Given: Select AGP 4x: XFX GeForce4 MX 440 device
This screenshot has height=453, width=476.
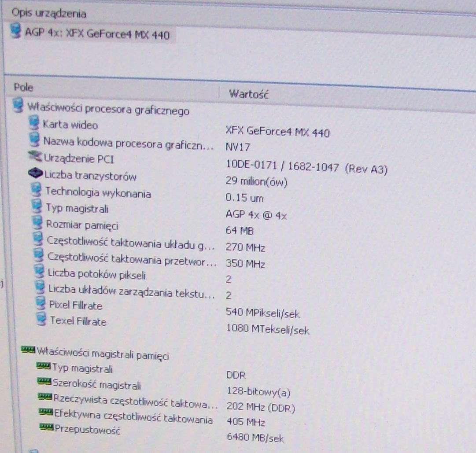Looking at the screenshot, I should (97, 33).
